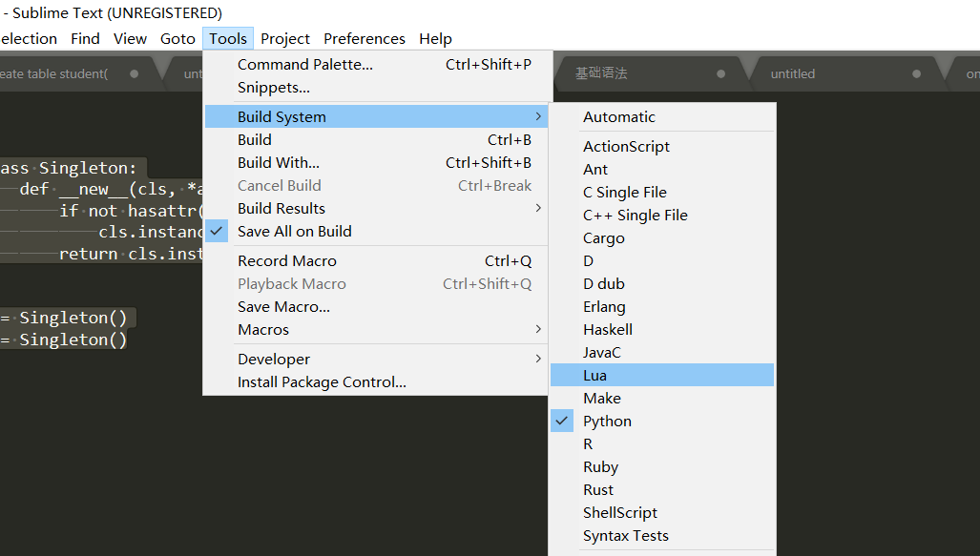Image resolution: width=980 pixels, height=556 pixels.
Task: Select JavaC build system
Action: click(662, 352)
